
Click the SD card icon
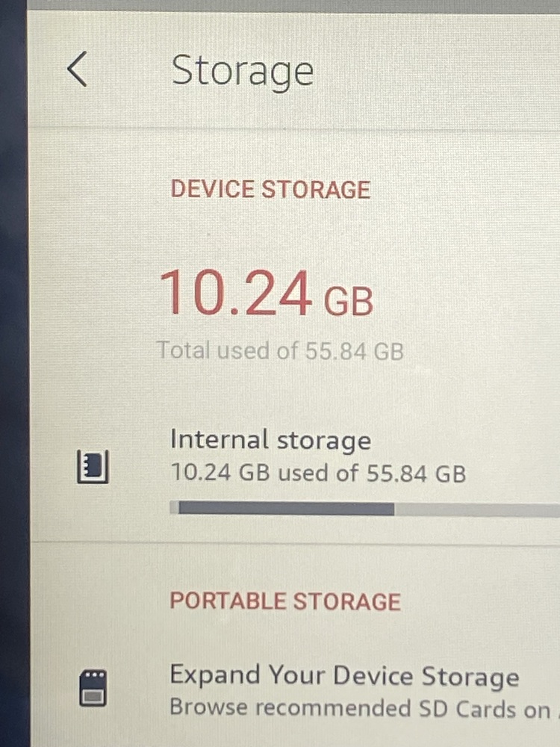pos(93,688)
